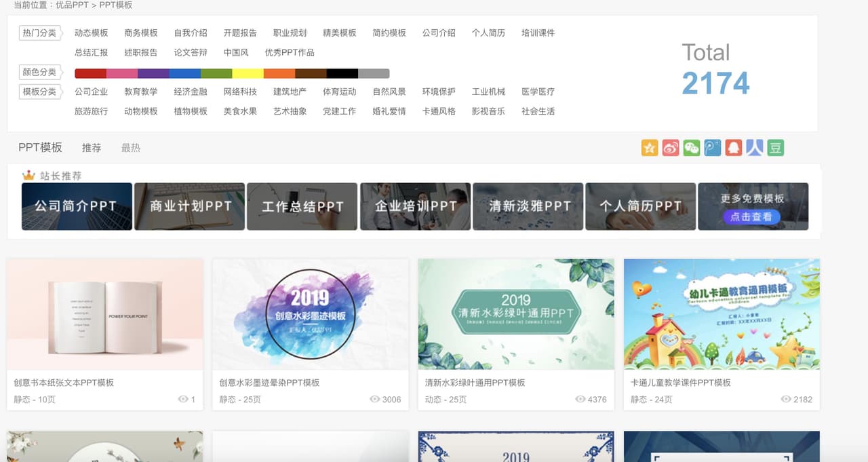The height and width of the screenshot is (462, 868).
Task: Filter templates by 旅游旅行
Action: click(x=92, y=111)
